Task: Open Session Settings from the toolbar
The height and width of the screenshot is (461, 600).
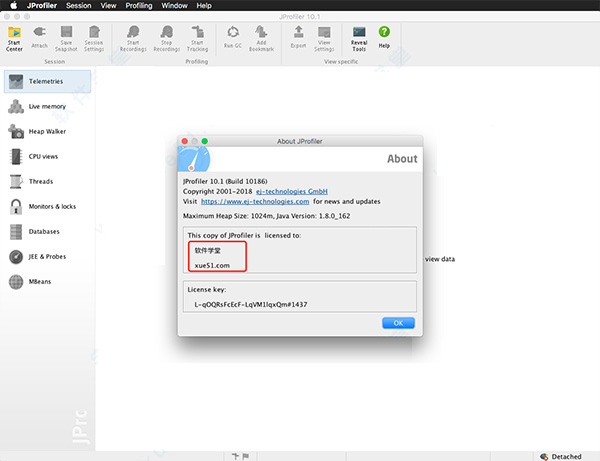Action: click(94, 39)
